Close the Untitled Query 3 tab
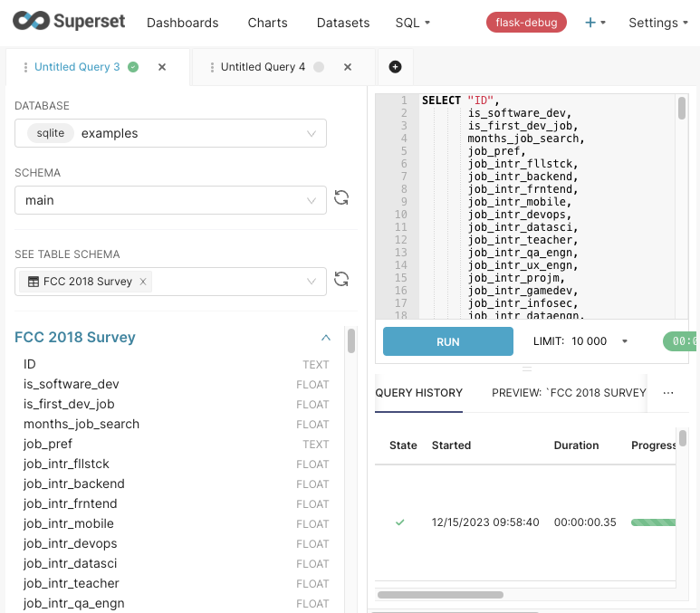 (x=162, y=67)
